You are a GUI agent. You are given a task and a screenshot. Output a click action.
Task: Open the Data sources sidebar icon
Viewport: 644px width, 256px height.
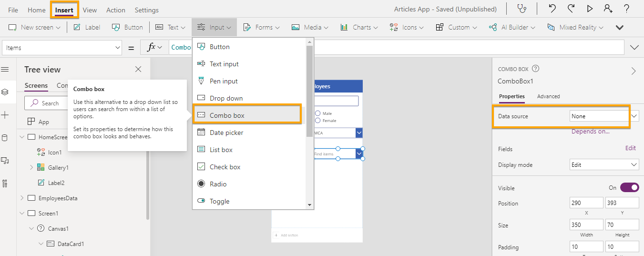tap(5, 138)
